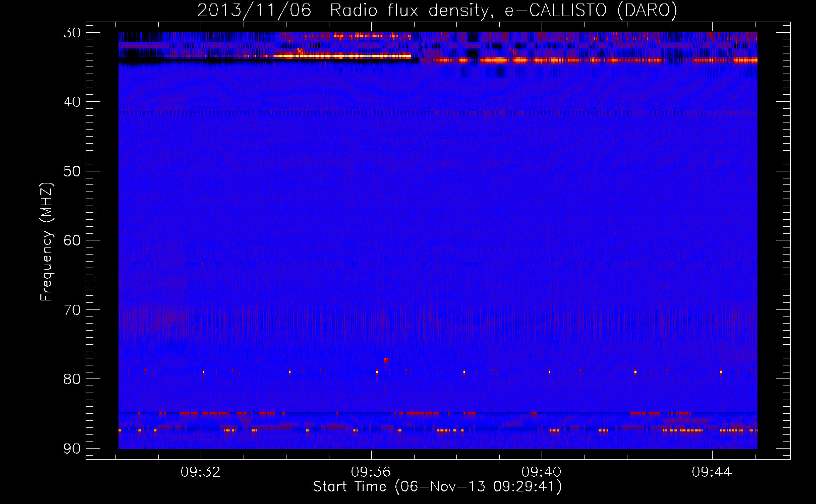Screen dimensions: 816x504
Task: Click the 'Start Time (06-Nov-13 09:29:41)' axis label
Action: coord(437,487)
